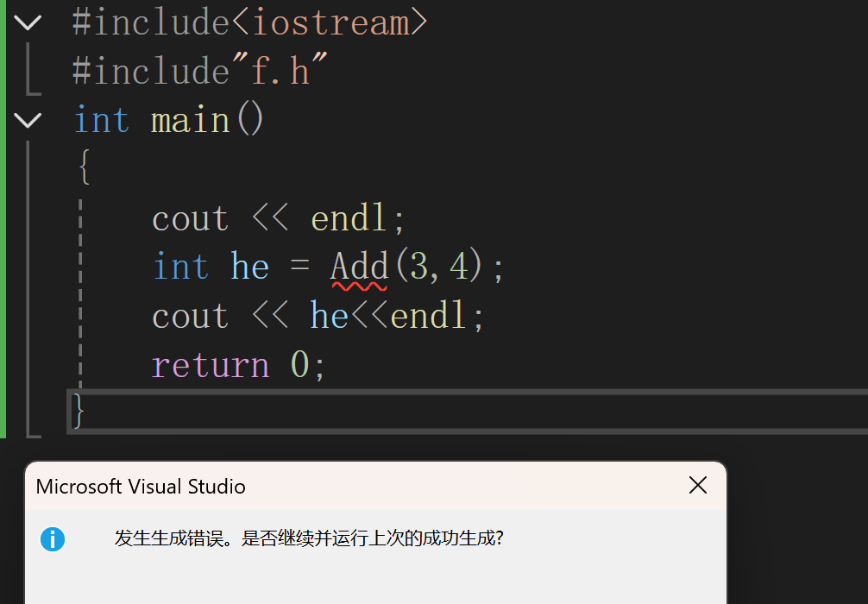This screenshot has height=604, width=868.
Task: Click the he variable in its declaration
Action: point(249,267)
